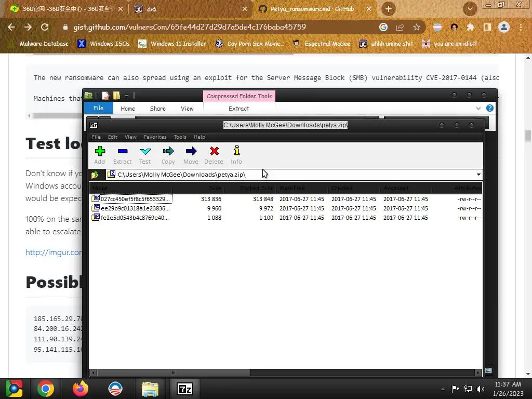Open File Explorer from taskbar
532x399 pixels.
point(150,389)
